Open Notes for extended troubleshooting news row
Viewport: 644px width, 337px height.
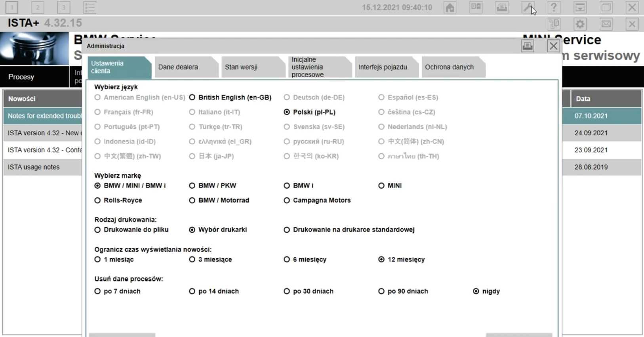pyautogui.click(x=43, y=116)
